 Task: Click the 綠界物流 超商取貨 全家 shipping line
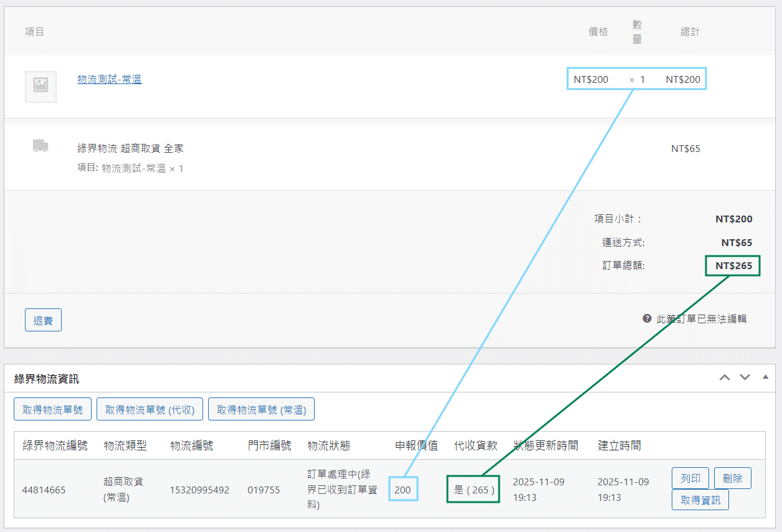130,148
